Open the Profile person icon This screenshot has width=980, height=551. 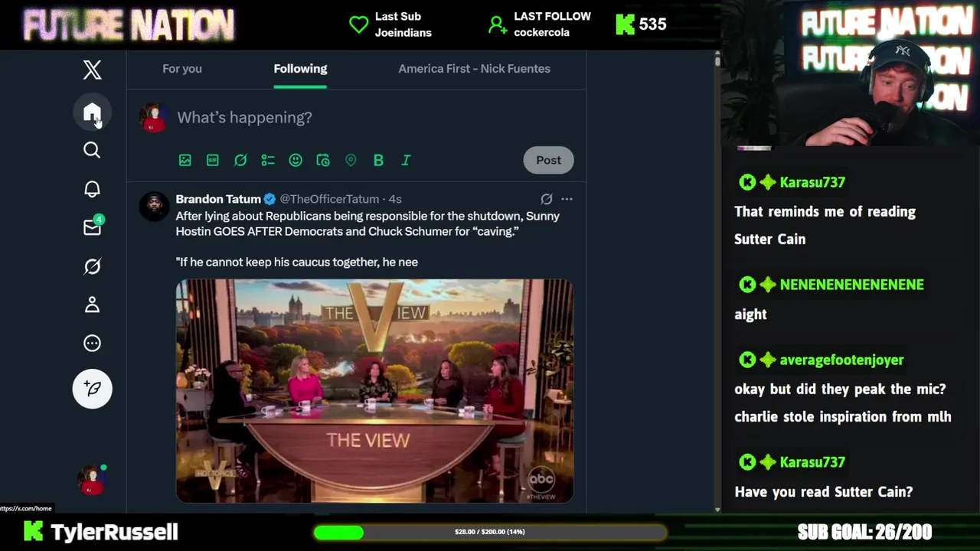[92, 305]
